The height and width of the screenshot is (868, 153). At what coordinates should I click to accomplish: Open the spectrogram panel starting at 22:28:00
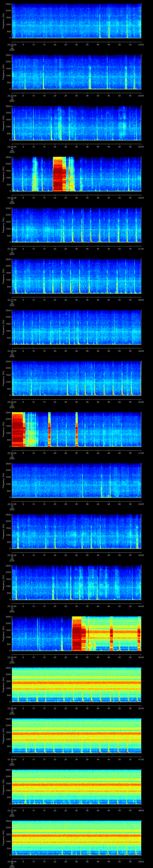click(x=76, y=327)
